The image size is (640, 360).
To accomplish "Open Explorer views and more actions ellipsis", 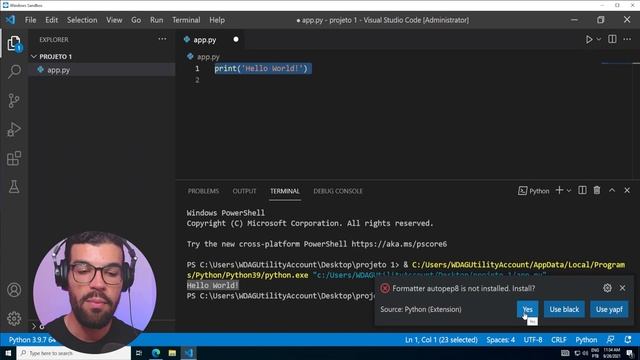I will click(162, 39).
